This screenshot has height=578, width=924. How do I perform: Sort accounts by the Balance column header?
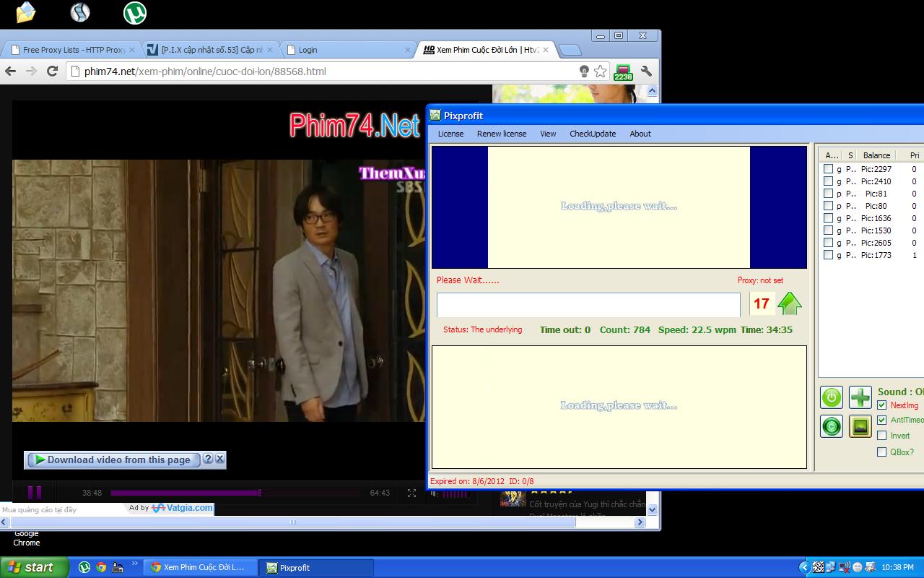pyautogui.click(x=876, y=155)
